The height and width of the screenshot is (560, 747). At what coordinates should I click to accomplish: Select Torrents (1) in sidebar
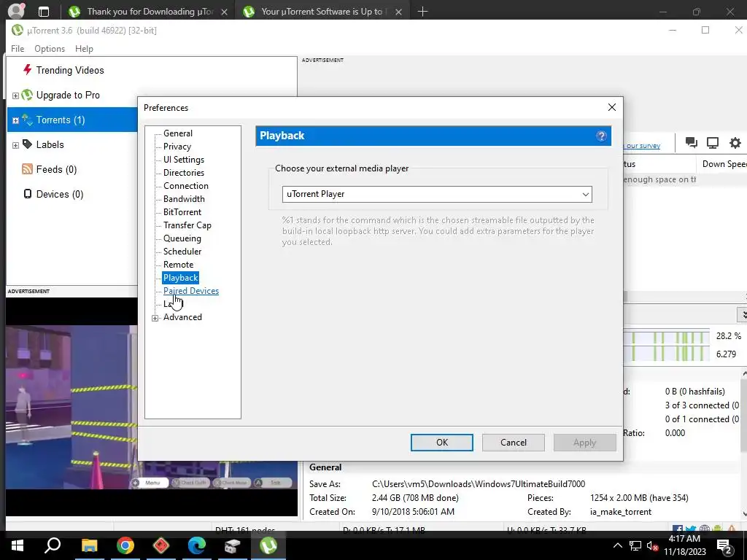(x=72, y=120)
